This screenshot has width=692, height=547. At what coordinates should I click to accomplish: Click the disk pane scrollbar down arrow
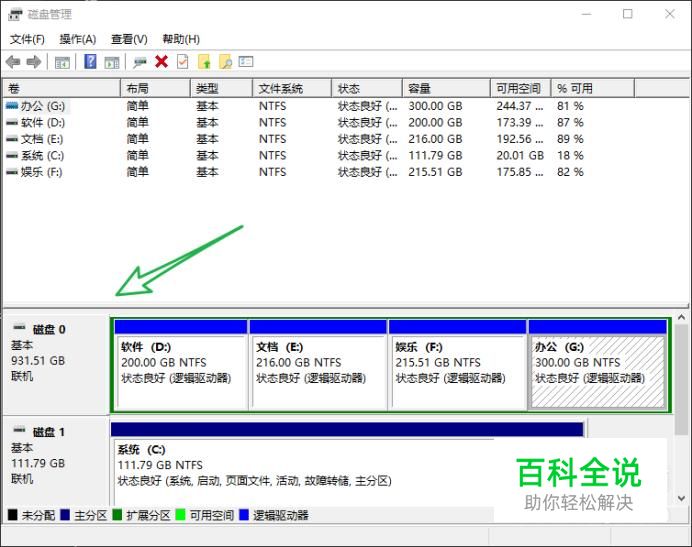(x=681, y=498)
